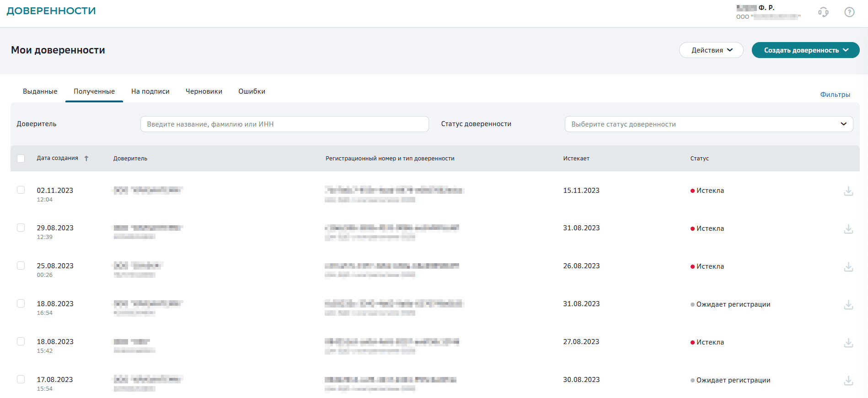Focus the Доверитель search input field
The width and height of the screenshot is (868, 398).
[284, 124]
